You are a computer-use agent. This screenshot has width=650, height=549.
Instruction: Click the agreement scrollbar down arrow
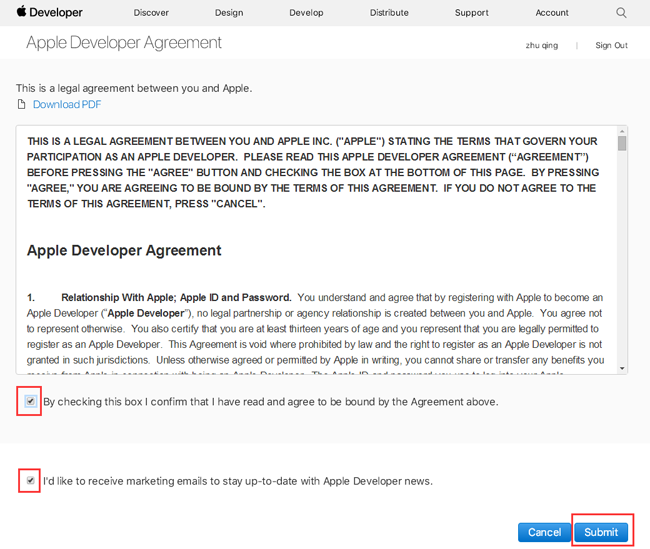[x=622, y=368]
